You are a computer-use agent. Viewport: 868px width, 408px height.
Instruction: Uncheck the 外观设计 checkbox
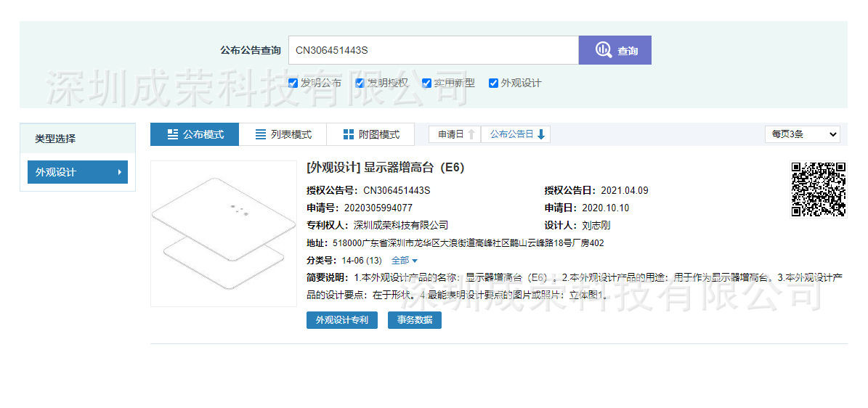[x=493, y=83]
